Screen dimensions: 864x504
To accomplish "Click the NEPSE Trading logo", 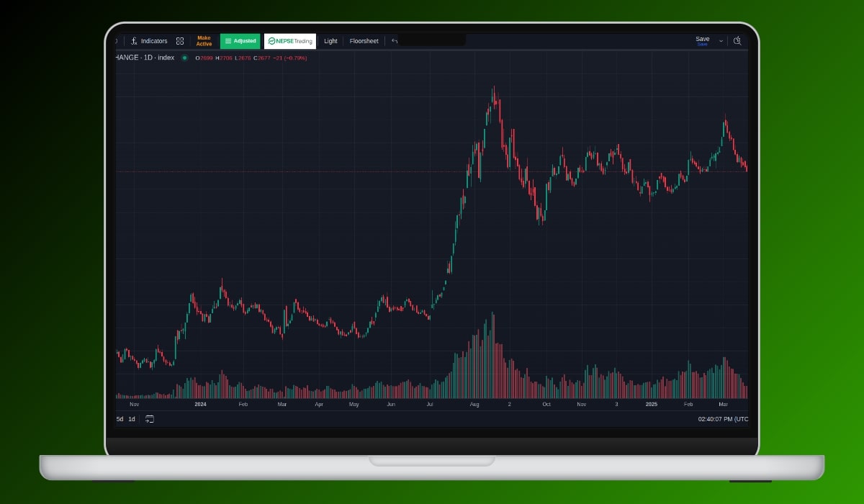I will point(289,41).
